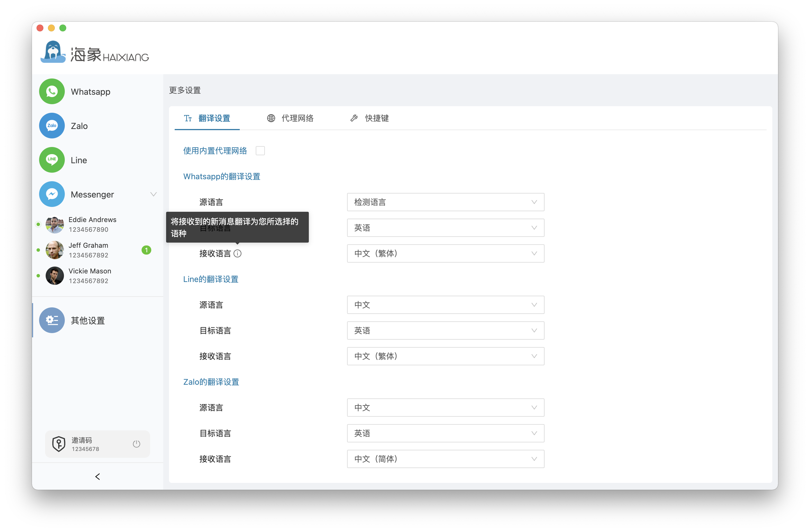Enable the 使用内置代理网络 checkbox
The height and width of the screenshot is (532, 810).
(x=260, y=151)
